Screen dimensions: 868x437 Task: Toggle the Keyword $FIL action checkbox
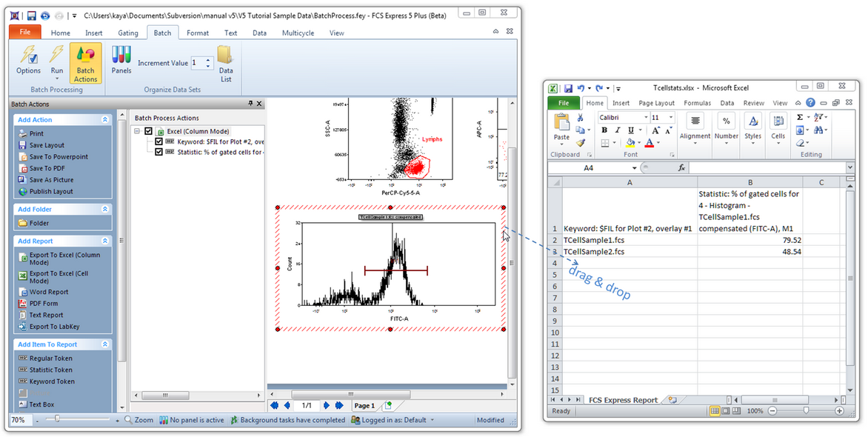tap(159, 141)
